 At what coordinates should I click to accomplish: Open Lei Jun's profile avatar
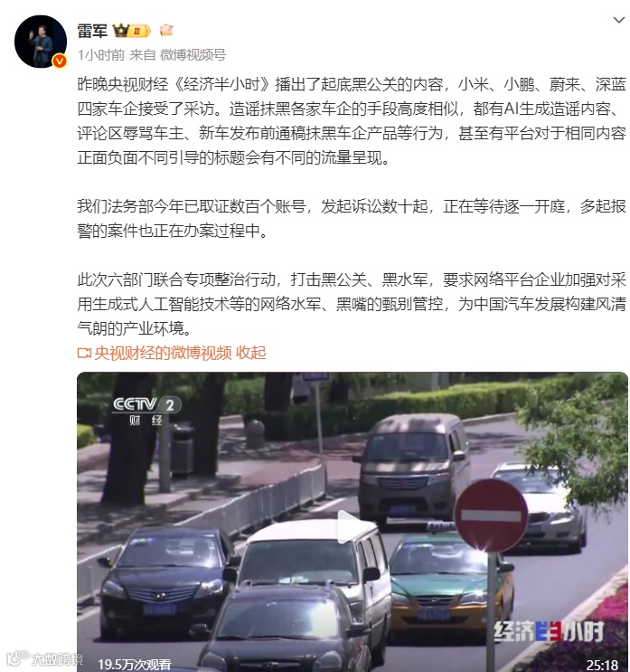(41, 41)
